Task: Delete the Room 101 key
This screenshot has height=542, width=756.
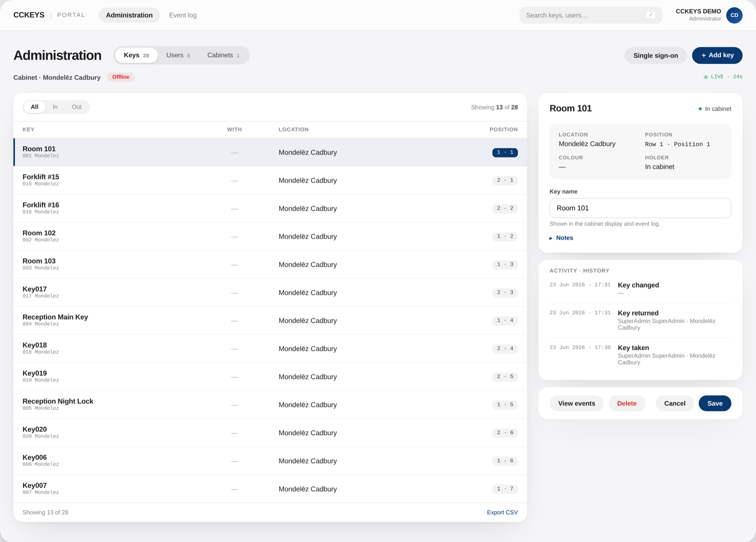Action: (627, 403)
